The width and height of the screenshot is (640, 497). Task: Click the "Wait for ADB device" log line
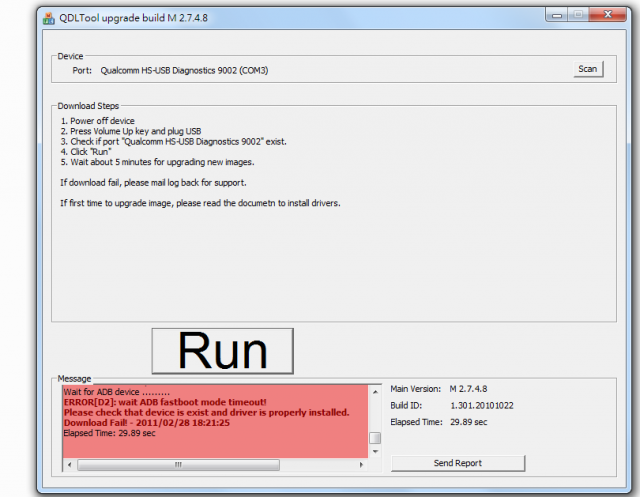click(x=116, y=392)
